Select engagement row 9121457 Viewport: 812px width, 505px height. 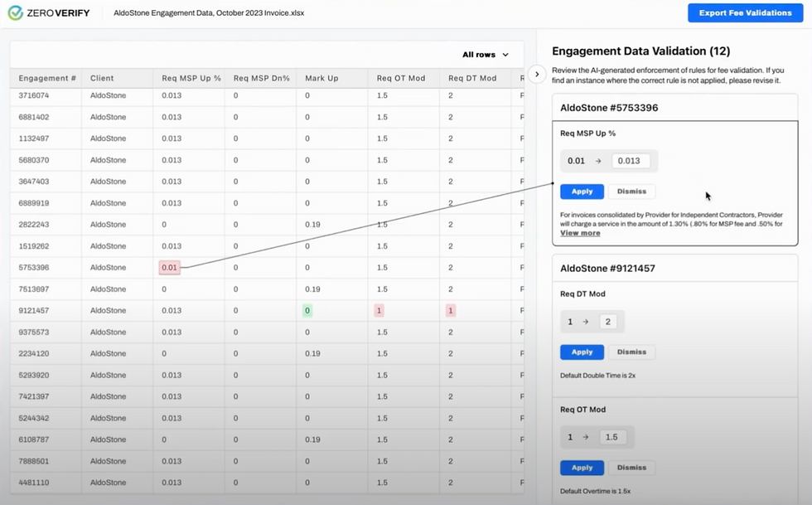click(x=34, y=311)
